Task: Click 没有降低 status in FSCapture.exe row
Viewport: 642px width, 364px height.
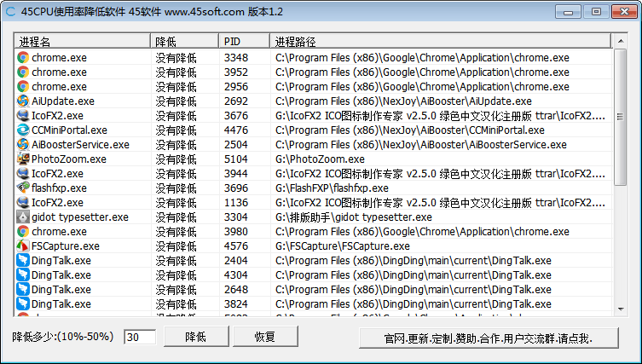Action: click(x=176, y=246)
